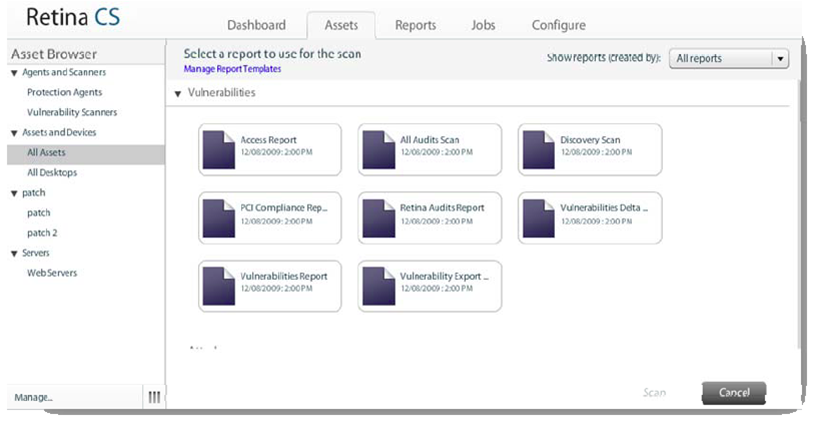Collapse the Assets and Devices tree group
This screenshot has width=813, height=430.
coord(15,133)
